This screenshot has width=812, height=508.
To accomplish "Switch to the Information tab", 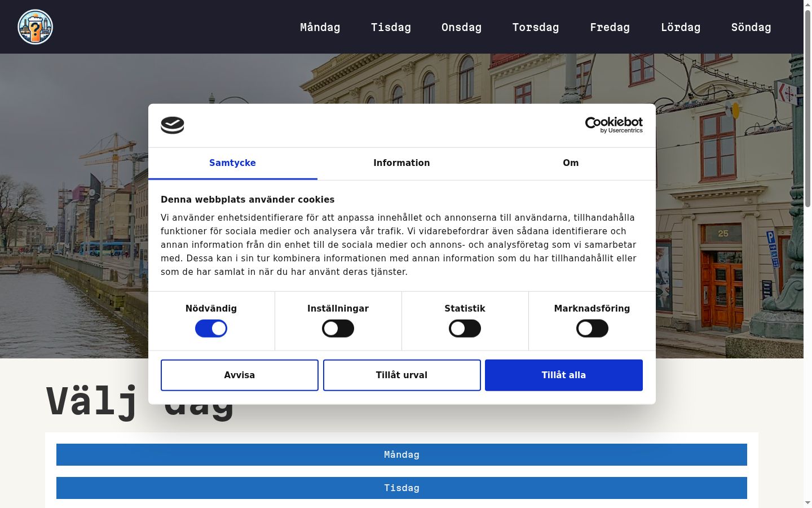I will [401, 163].
